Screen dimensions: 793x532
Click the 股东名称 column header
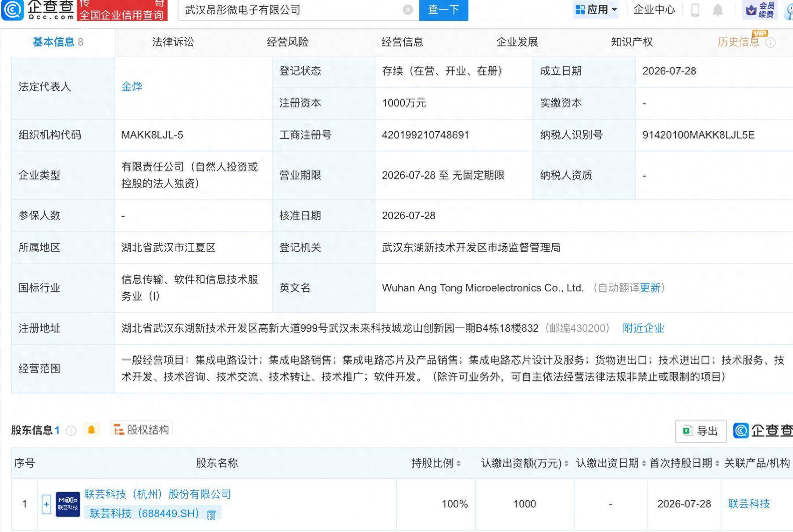[217, 463]
